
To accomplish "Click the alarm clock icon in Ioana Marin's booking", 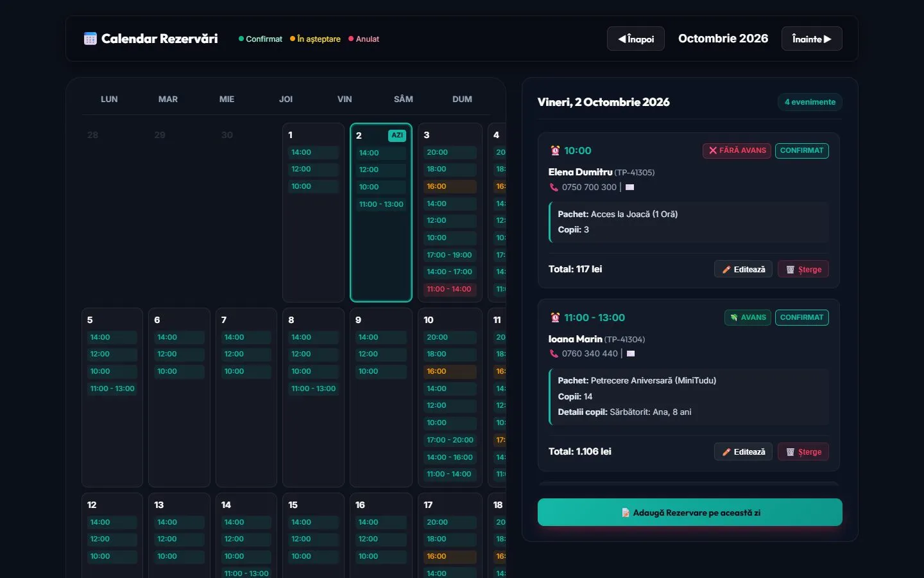I will tap(555, 318).
